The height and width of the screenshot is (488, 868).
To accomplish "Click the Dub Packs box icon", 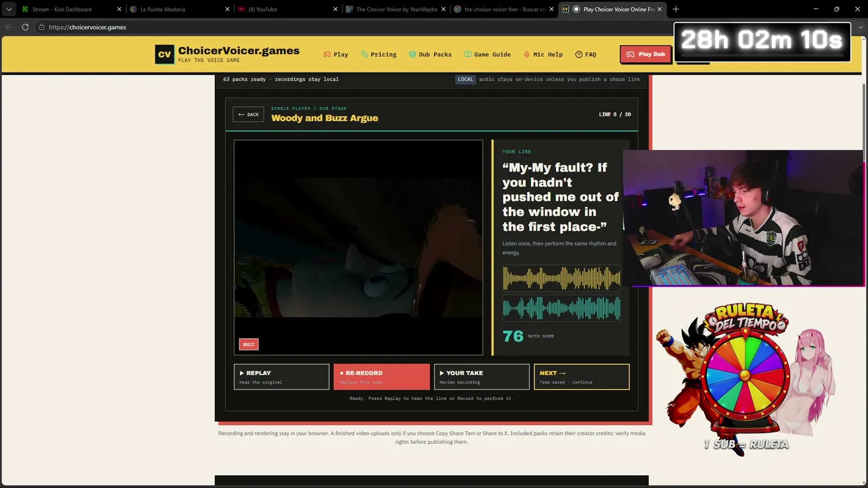I will pos(412,54).
